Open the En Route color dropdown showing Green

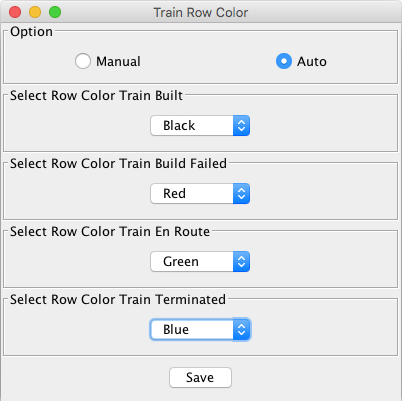pyautogui.click(x=200, y=262)
